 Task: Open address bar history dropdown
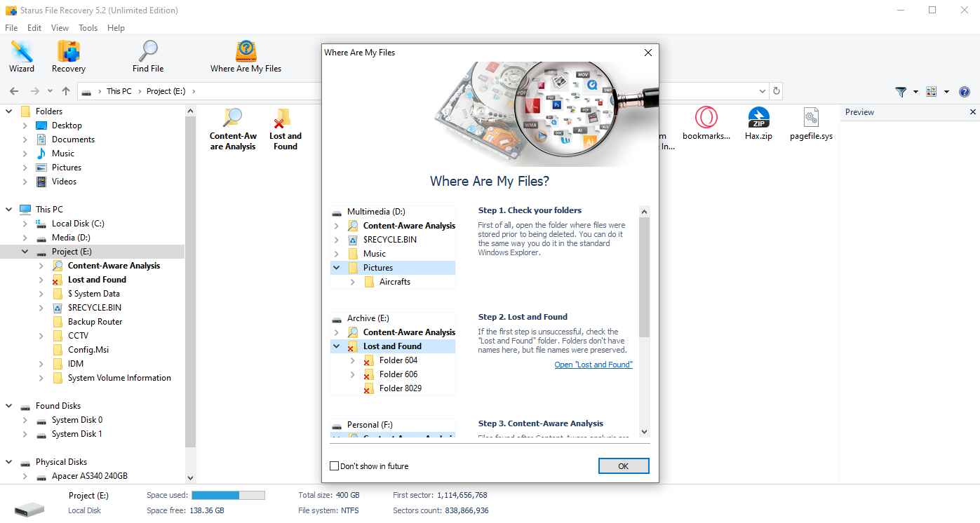pyautogui.click(x=763, y=91)
